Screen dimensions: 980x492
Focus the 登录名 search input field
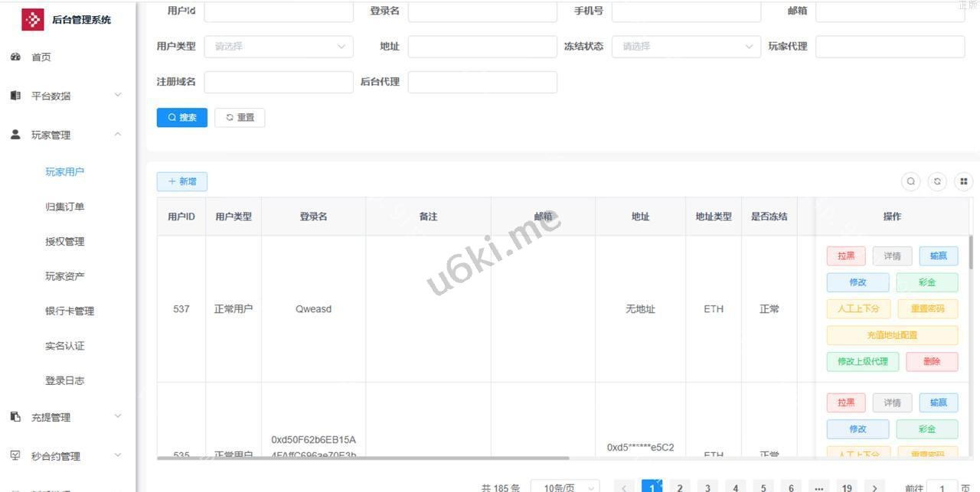[x=482, y=11]
